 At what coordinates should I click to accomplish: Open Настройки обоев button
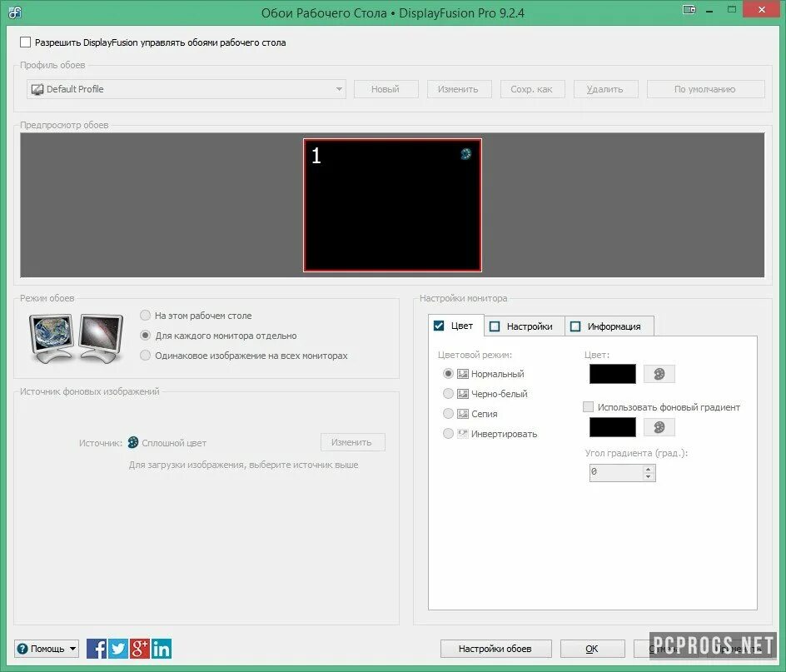click(x=495, y=649)
